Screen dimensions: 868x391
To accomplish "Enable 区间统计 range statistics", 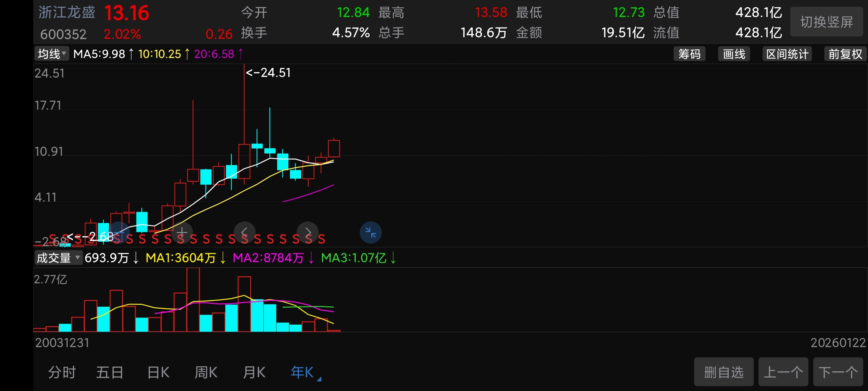I will coord(787,54).
